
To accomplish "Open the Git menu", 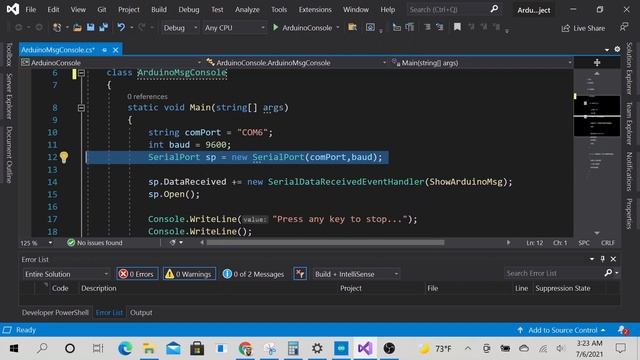I will click(102, 9).
